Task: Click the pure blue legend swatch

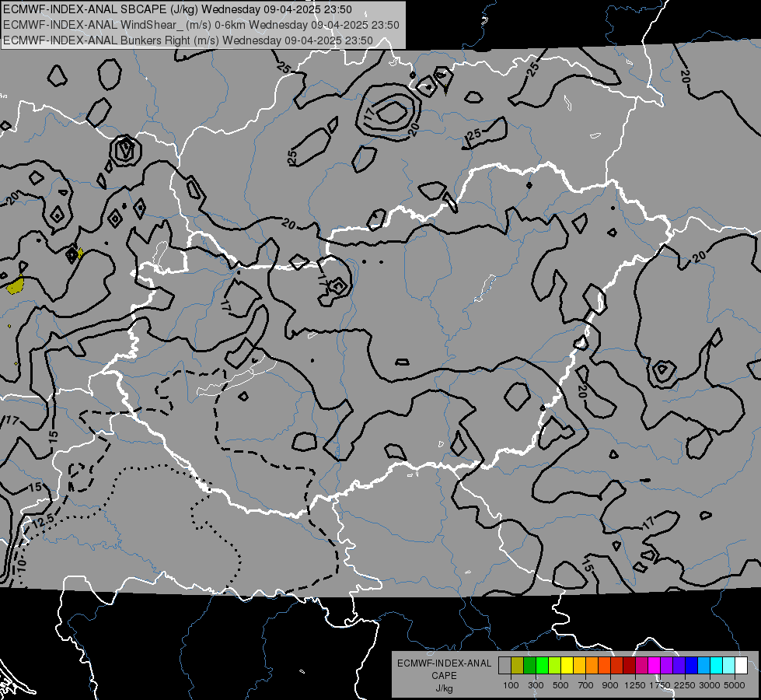Action: [691, 665]
